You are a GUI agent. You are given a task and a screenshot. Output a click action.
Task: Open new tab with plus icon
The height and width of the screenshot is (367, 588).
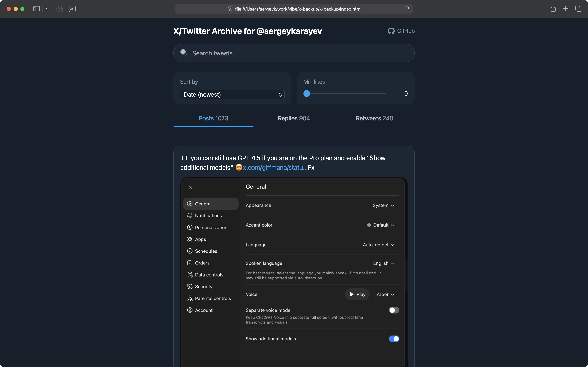565,9
